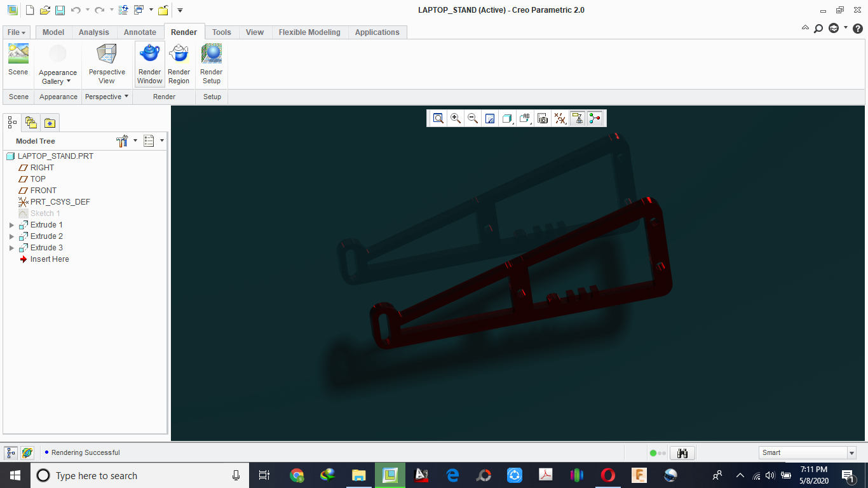The width and height of the screenshot is (868, 488).
Task: Toggle spin center display
Action: (x=595, y=118)
